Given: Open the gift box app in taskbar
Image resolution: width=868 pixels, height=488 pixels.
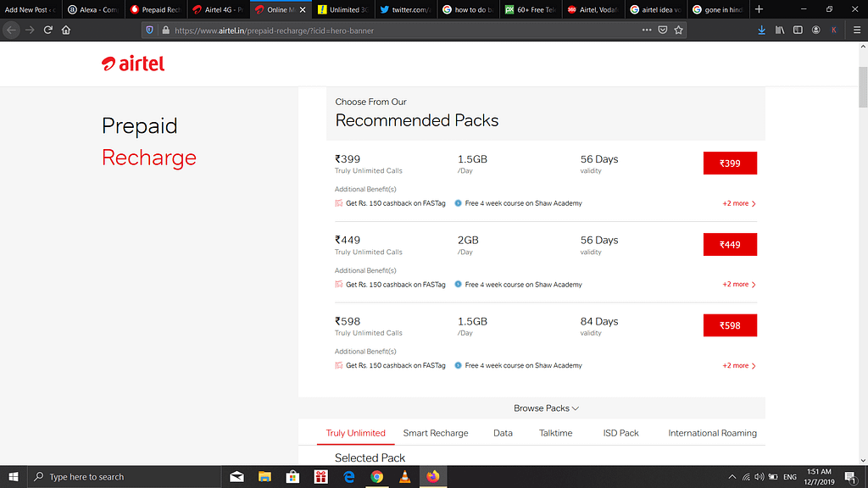Looking at the screenshot, I should coord(321,476).
